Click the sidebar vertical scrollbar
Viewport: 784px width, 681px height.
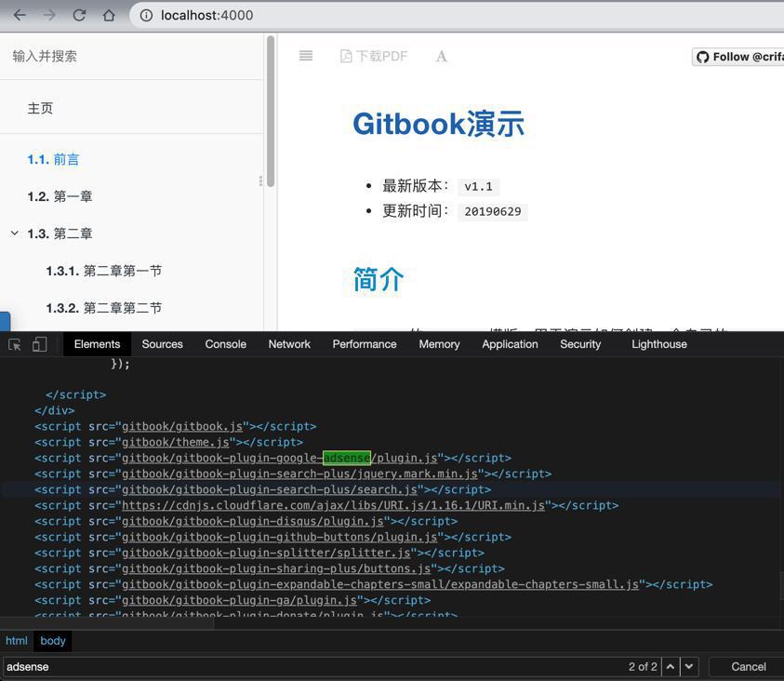[x=271, y=111]
